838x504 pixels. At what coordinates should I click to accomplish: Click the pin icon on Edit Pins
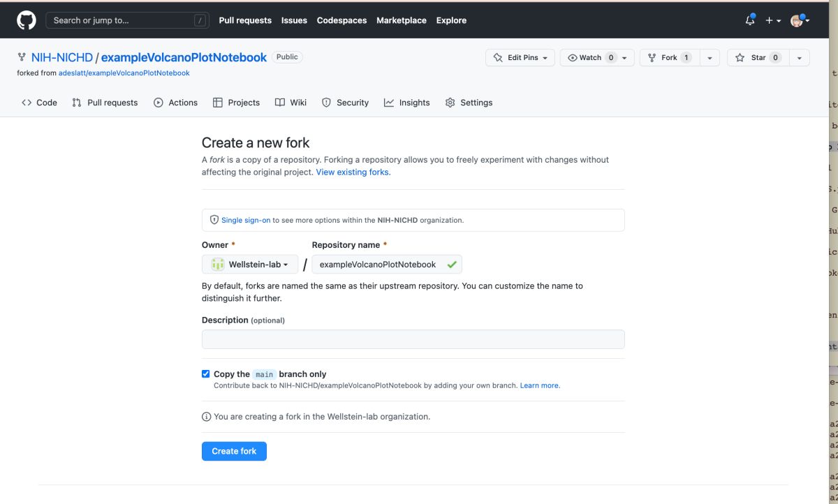click(498, 58)
